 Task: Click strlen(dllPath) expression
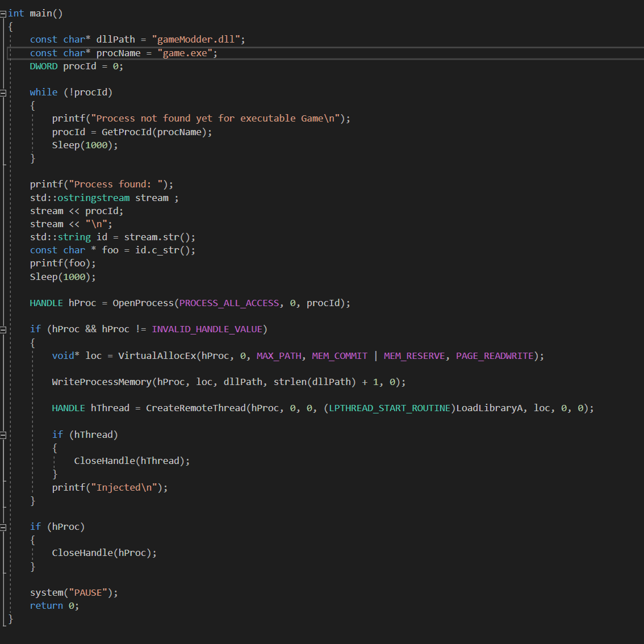(315, 382)
